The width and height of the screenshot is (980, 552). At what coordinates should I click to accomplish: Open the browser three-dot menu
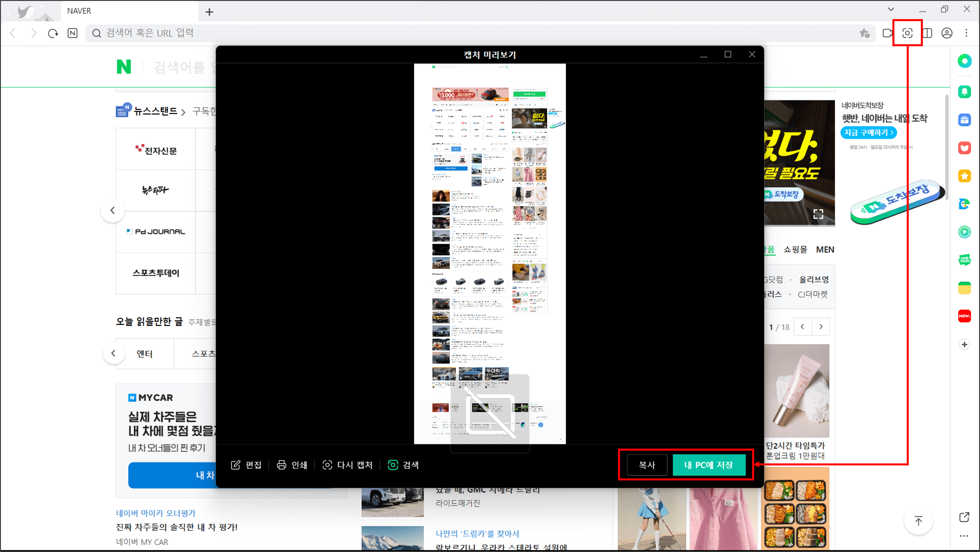point(966,33)
